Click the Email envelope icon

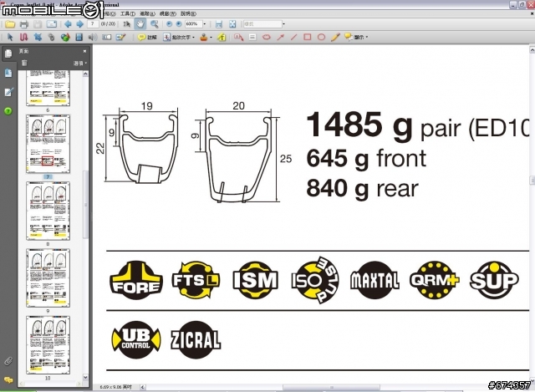tap(52, 24)
